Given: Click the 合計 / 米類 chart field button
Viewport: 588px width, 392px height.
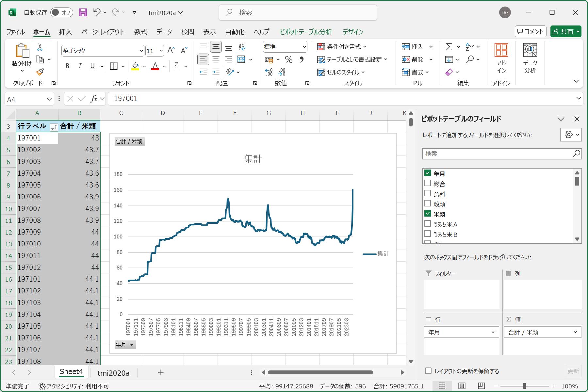Looking at the screenshot, I should 129,141.
